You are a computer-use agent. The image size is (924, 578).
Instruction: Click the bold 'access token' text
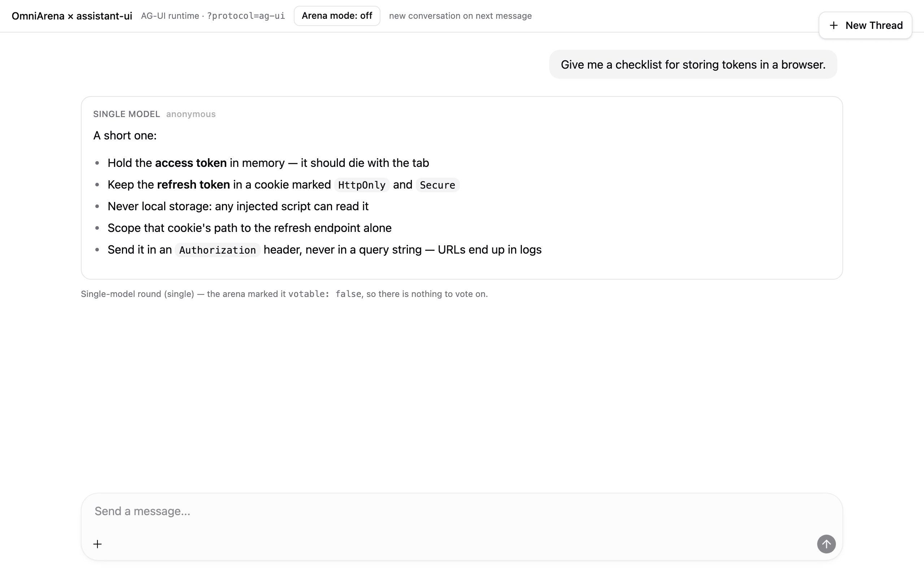pos(191,163)
